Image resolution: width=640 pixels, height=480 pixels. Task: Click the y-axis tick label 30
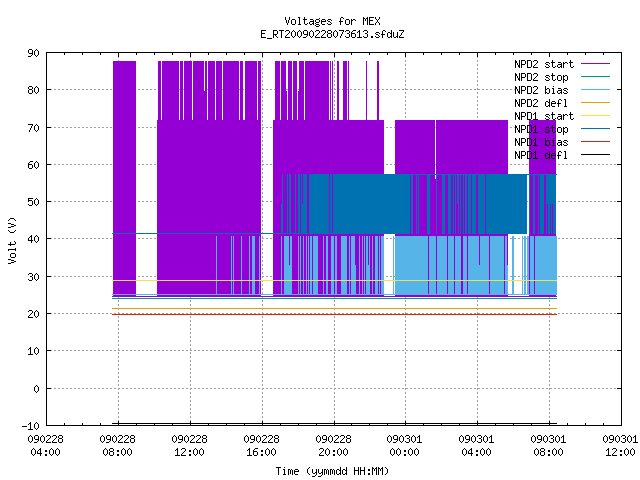click(33, 277)
